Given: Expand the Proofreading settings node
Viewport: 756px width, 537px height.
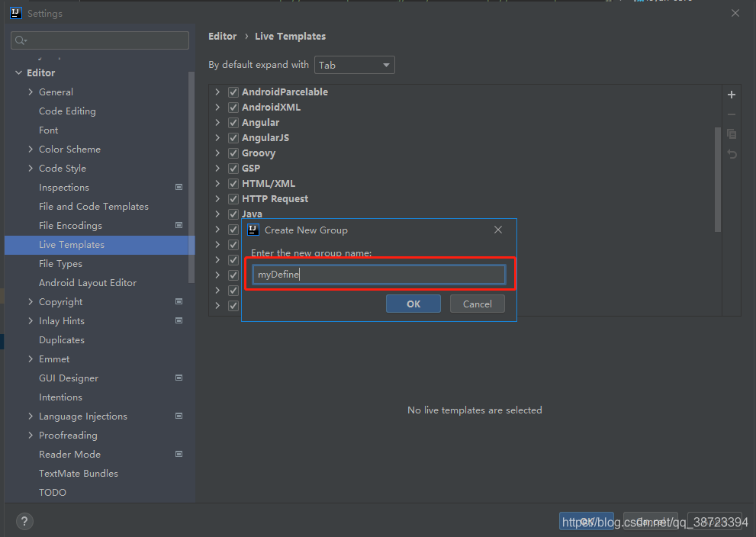Looking at the screenshot, I should click(31, 436).
